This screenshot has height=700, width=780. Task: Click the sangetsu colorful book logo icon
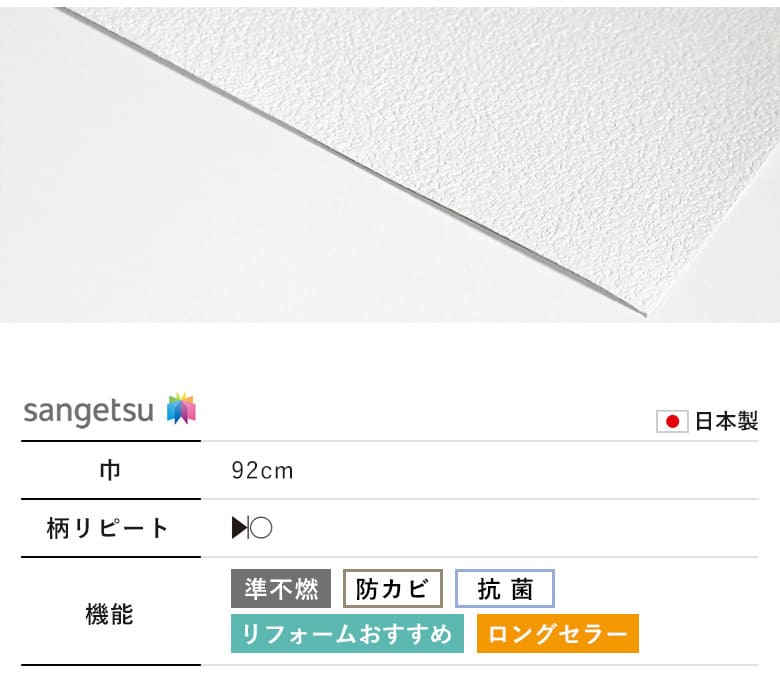pos(181,408)
